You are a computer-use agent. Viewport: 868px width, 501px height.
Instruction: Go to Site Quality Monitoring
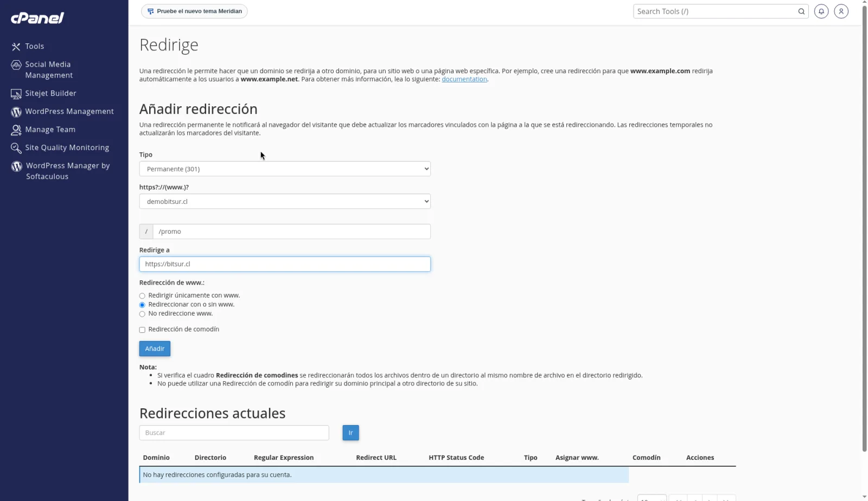(x=67, y=147)
